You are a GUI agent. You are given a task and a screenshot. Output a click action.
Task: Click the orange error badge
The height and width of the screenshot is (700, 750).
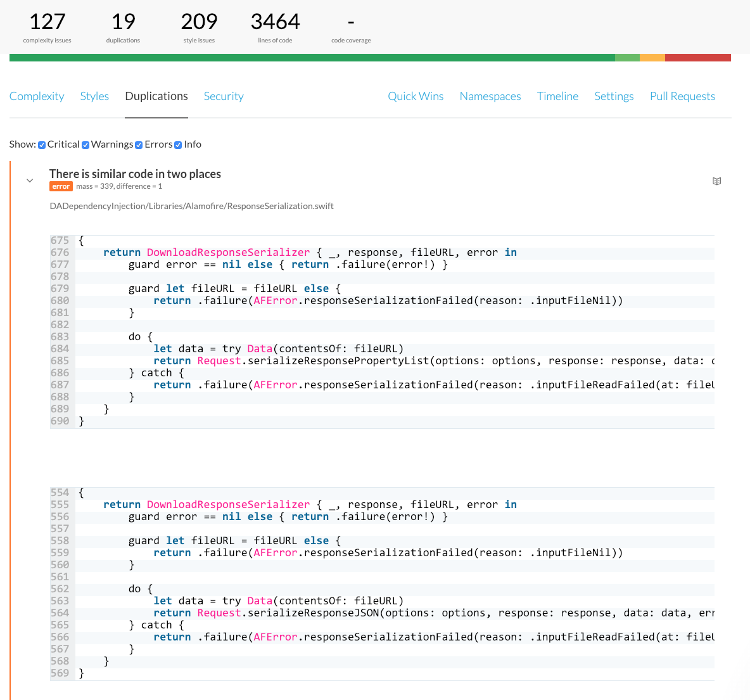tap(61, 186)
